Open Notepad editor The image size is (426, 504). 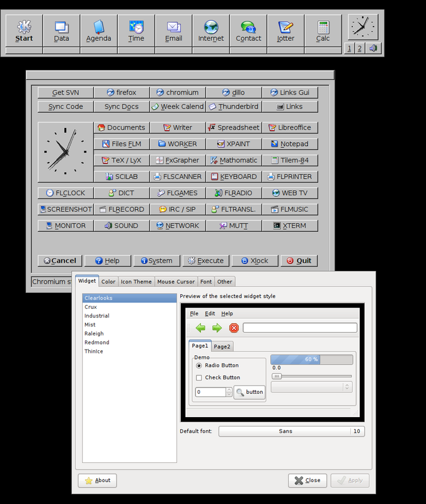coord(290,144)
